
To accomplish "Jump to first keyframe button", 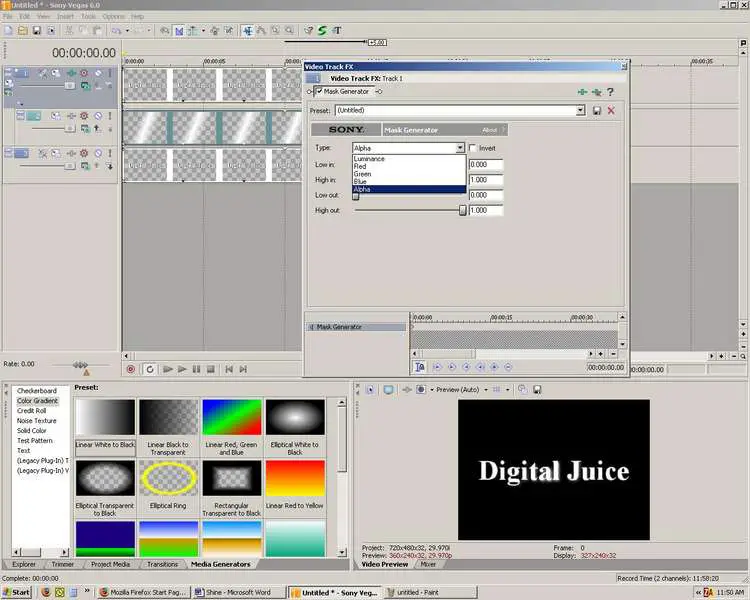I will coord(437,367).
